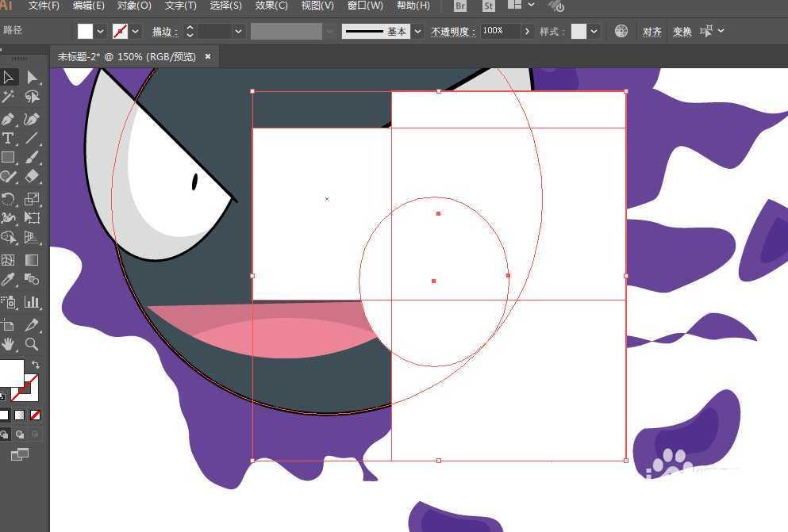Select the Pen tool
Screen dimensions: 788x532
coord(8,119)
